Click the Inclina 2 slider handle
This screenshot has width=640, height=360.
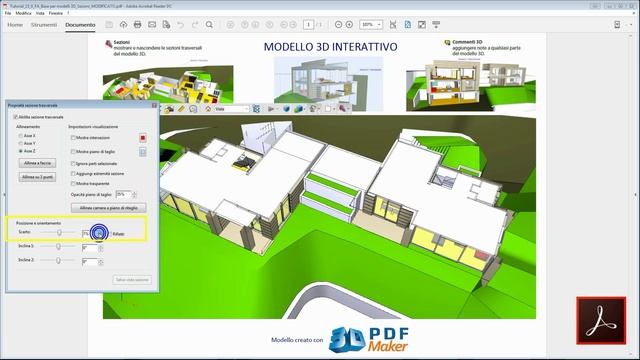pyautogui.click(x=58, y=260)
